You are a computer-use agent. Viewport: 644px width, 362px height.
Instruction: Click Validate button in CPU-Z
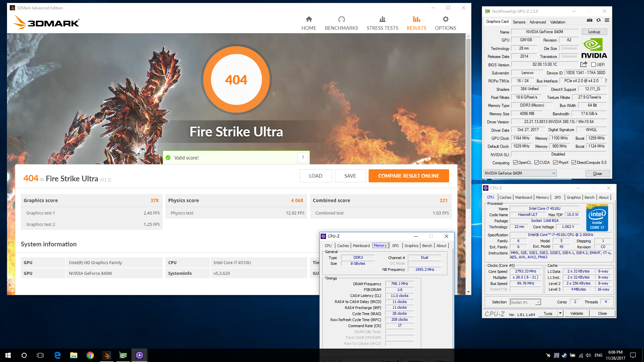click(x=576, y=313)
